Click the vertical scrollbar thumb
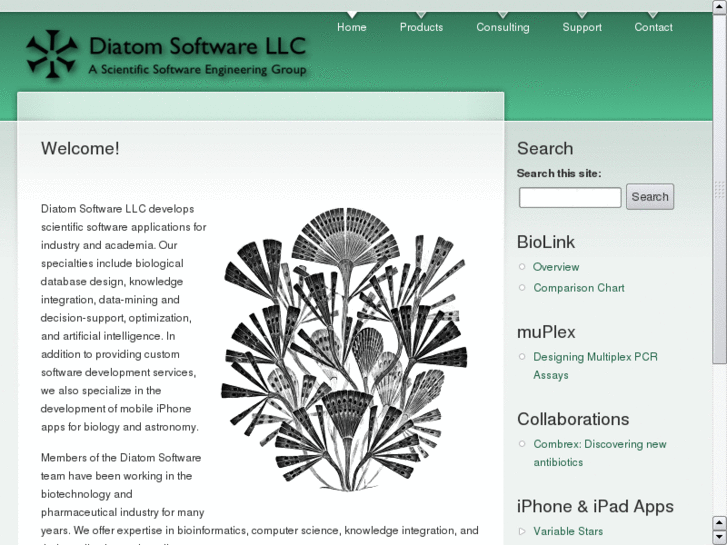This screenshot has width=727, height=545. 719,189
